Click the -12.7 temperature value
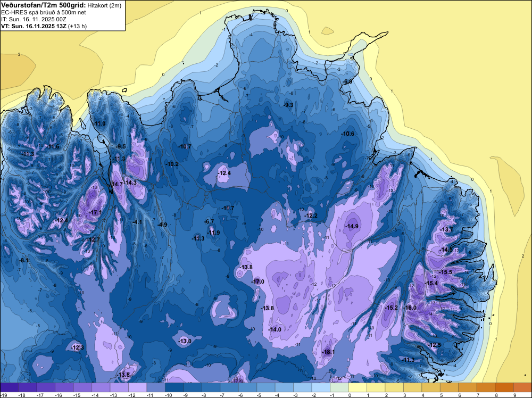 click(94, 239)
